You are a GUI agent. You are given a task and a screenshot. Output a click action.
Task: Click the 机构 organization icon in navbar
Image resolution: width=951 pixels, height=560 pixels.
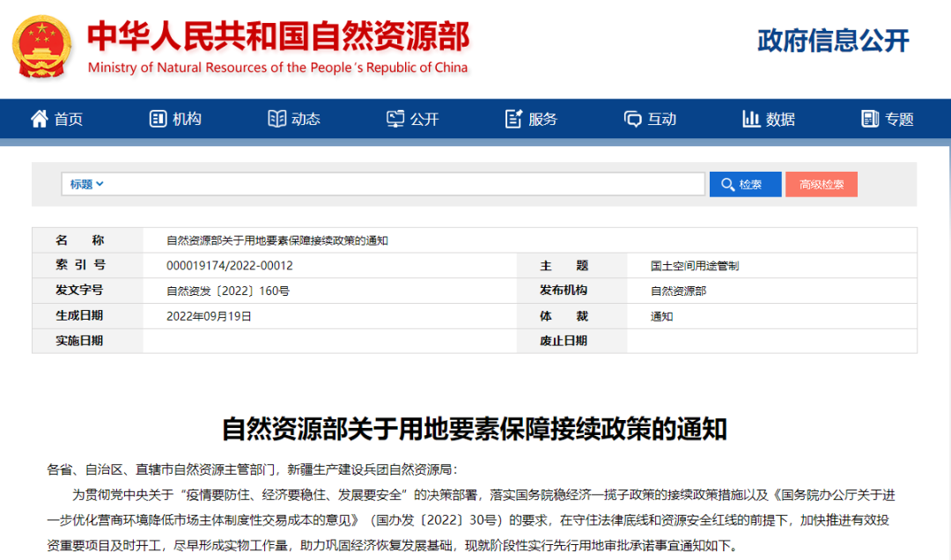pos(158,119)
